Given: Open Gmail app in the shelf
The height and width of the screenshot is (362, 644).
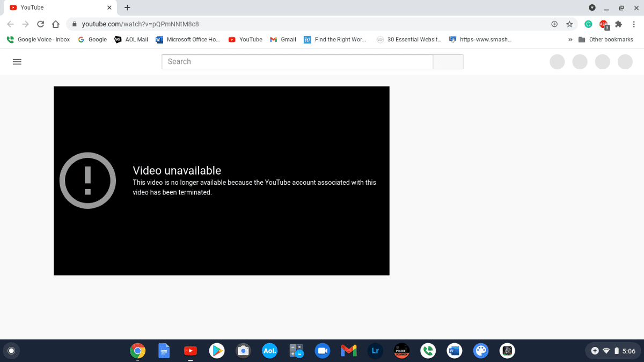Looking at the screenshot, I should pyautogui.click(x=349, y=351).
